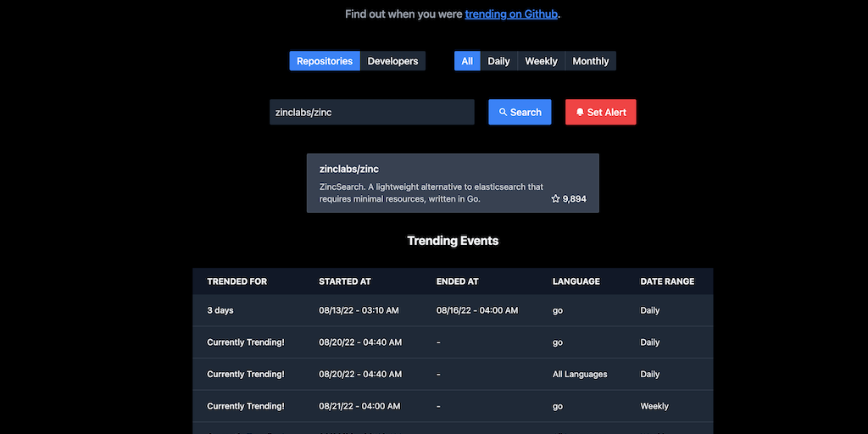Image resolution: width=868 pixels, height=434 pixels.
Task: Click the magnifier icon in Search button
Action: point(503,112)
